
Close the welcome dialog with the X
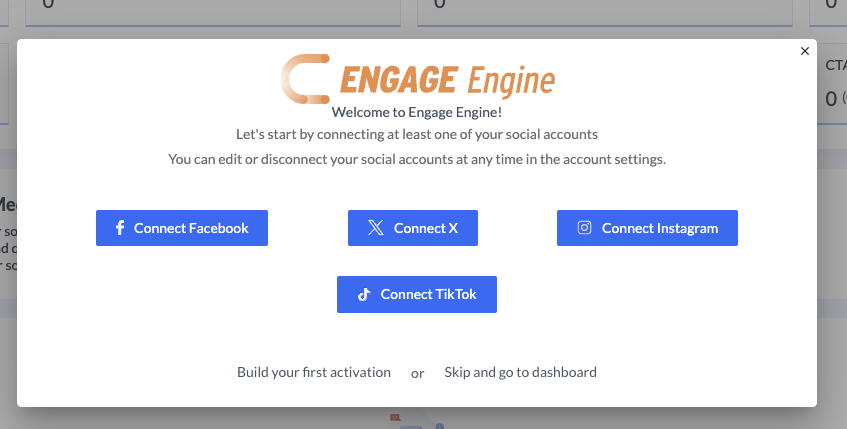[805, 51]
